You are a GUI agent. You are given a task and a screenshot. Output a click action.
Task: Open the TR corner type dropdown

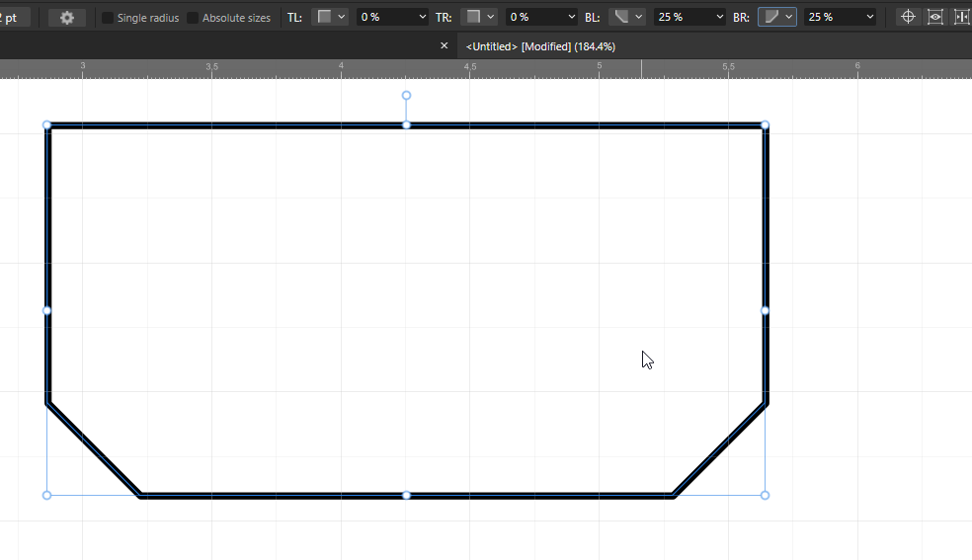(x=480, y=17)
